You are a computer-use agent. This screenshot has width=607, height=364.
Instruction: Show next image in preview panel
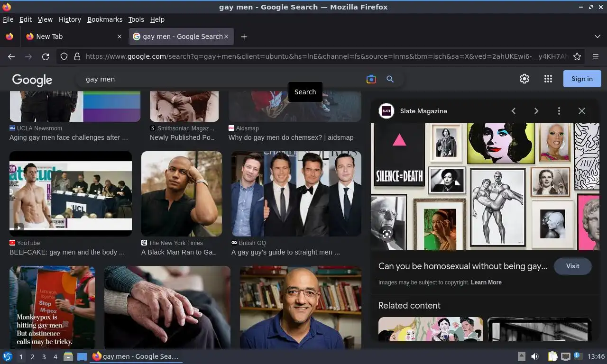536,111
